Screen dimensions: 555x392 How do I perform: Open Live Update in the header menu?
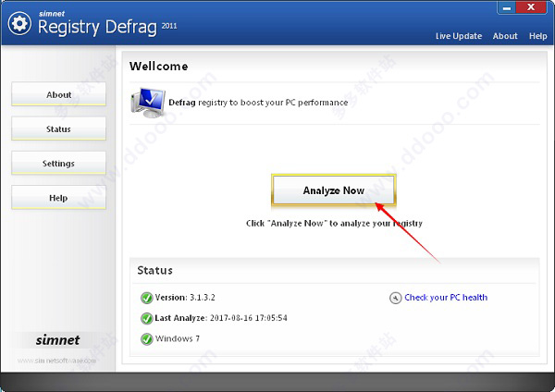click(x=459, y=36)
